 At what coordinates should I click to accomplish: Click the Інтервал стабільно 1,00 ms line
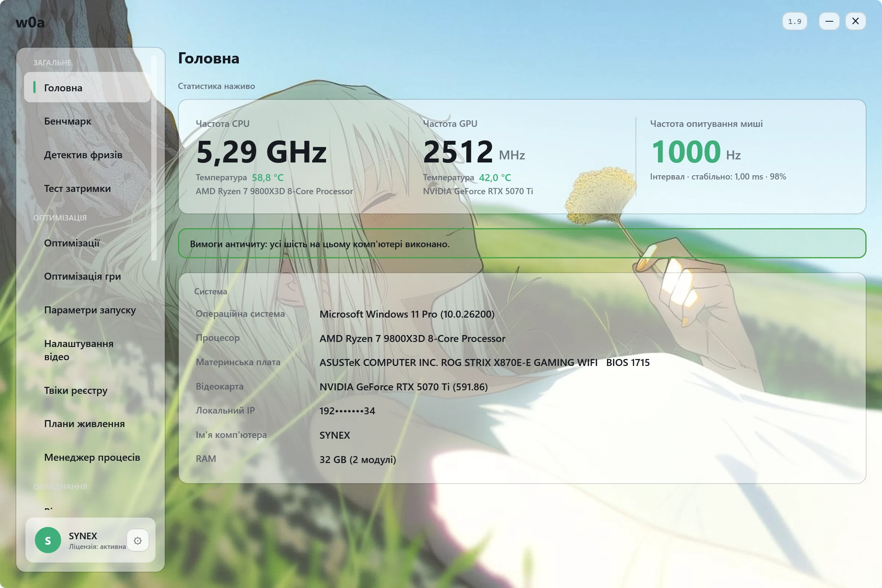tap(718, 177)
